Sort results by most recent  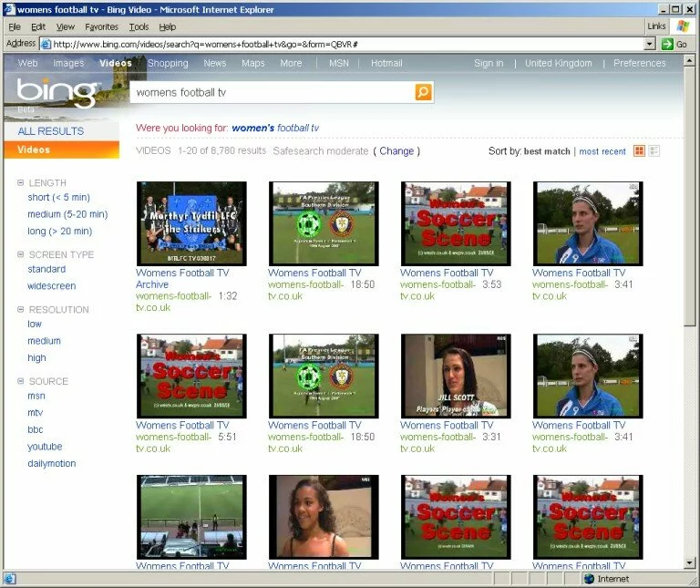tap(602, 151)
